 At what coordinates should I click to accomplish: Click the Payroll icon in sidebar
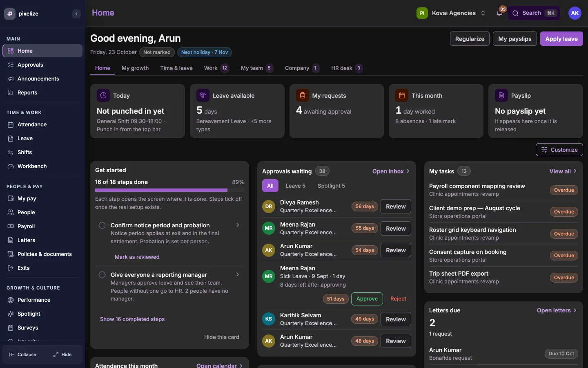tap(11, 226)
